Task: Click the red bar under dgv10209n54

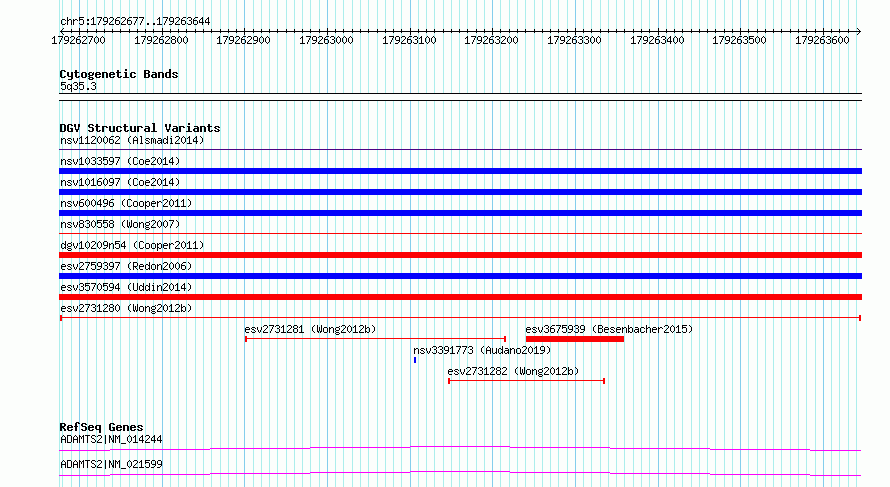Action: (x=460, y=255)
